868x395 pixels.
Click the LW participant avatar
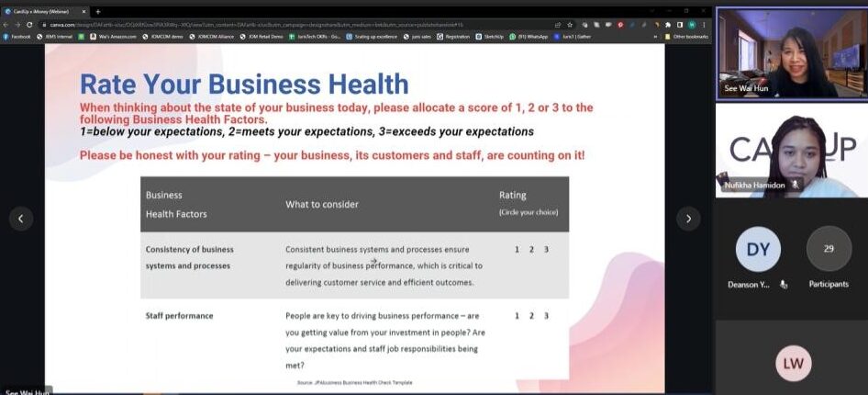pyautogui.click(x=793, y=363)
